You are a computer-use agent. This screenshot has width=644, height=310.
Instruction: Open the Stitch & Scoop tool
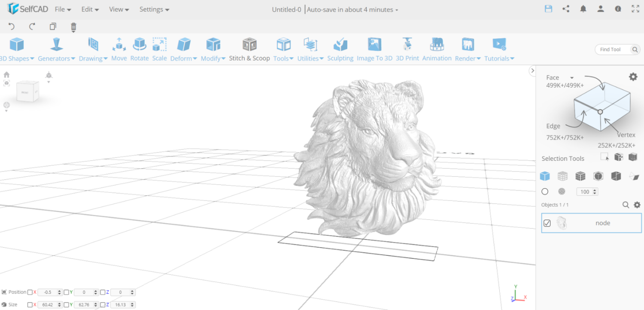[x=249, y=48]
